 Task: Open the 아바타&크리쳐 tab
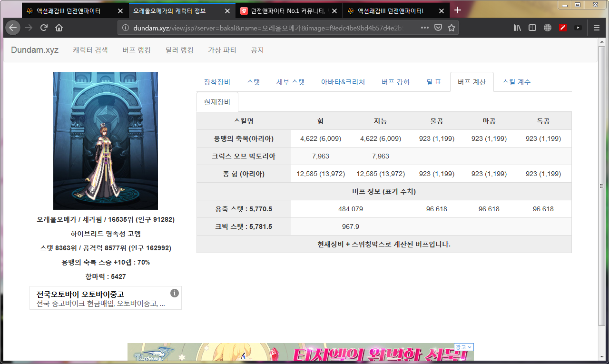(343, 82)
